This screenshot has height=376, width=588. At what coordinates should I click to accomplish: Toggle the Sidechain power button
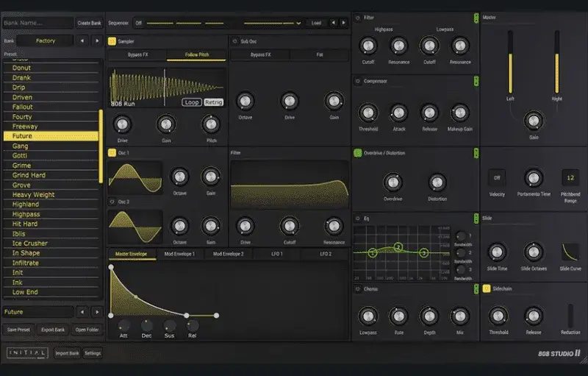tap(487, 288)
